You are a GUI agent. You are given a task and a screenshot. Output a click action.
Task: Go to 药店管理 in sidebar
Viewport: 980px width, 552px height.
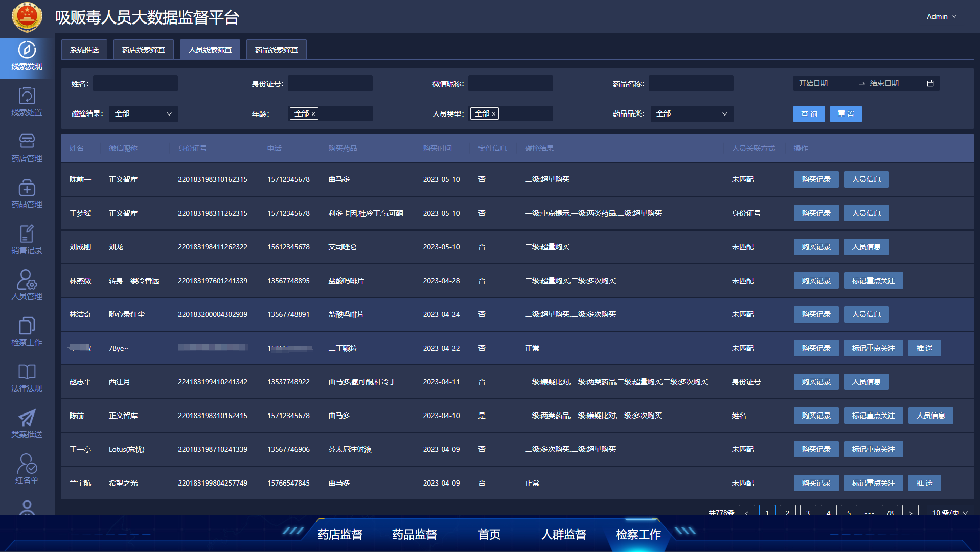click(x=27, y=148)
